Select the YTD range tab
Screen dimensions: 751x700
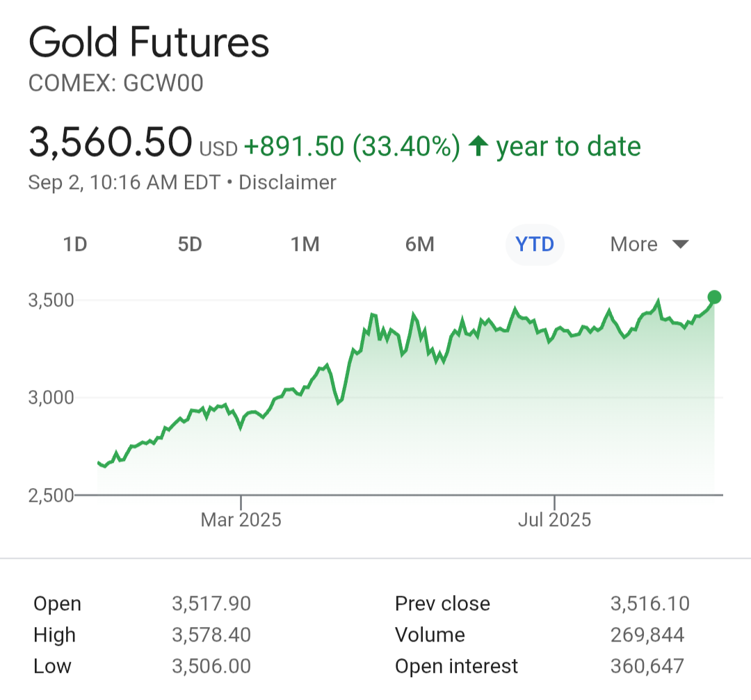coord(535,245)
